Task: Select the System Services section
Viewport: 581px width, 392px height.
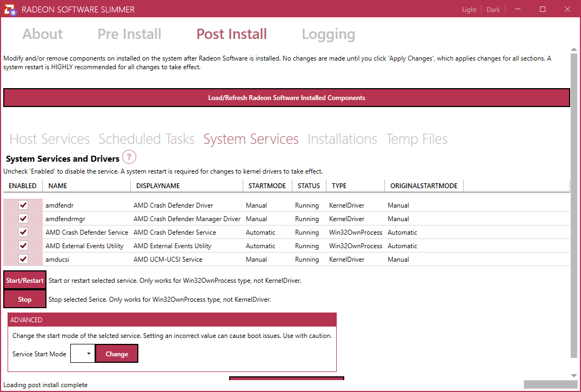Action: click(251, 139)
